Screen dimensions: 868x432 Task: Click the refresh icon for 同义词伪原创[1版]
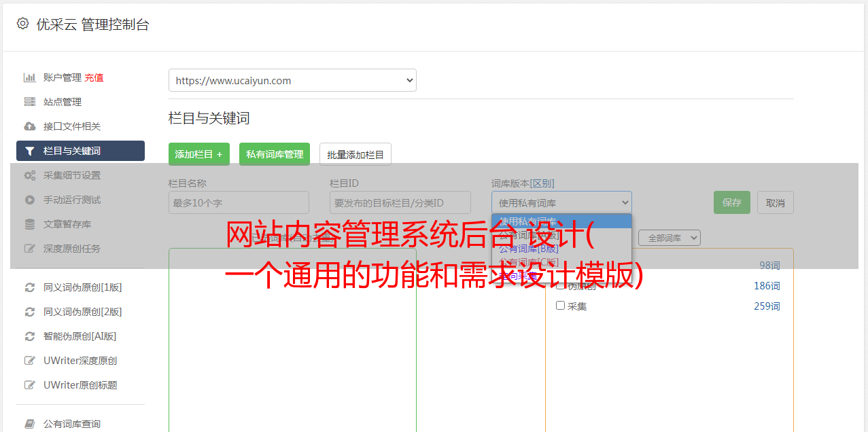point(30,287)
